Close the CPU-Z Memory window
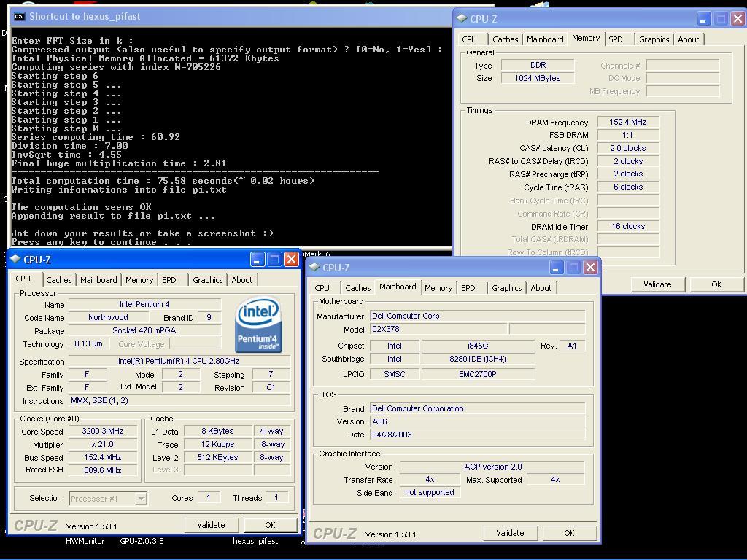 tap(738, 19)
